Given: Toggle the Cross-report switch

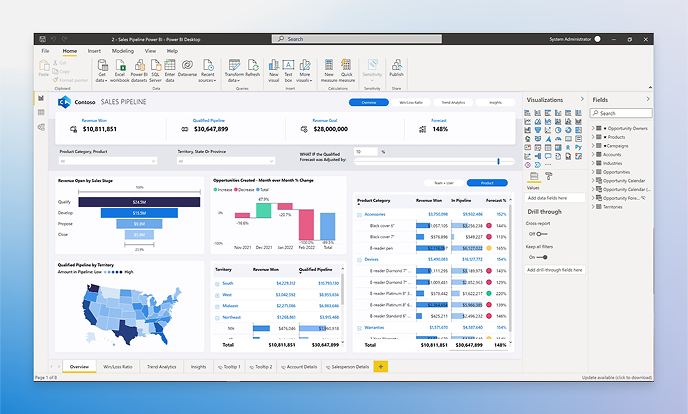Looking at the screenshot, I should point(543,233).
